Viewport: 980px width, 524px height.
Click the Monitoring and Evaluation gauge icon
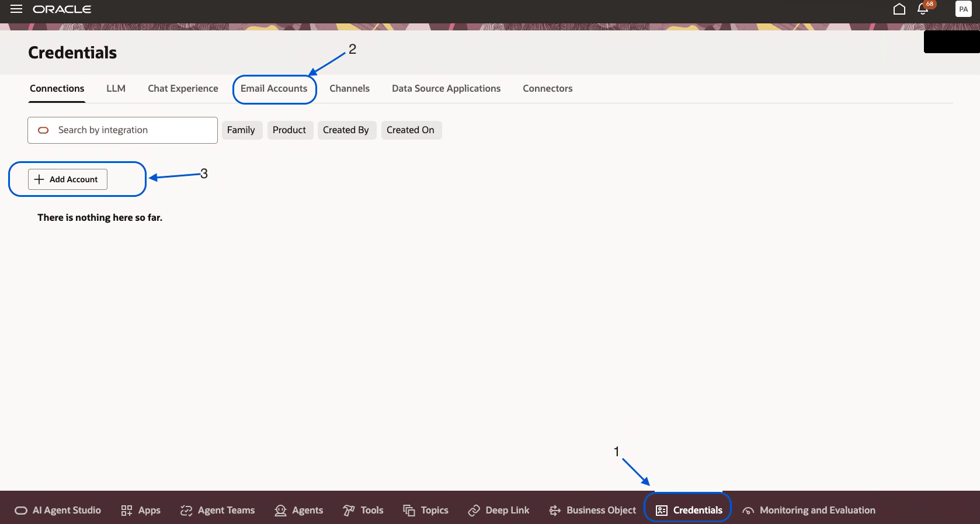(x=748, y=511)
